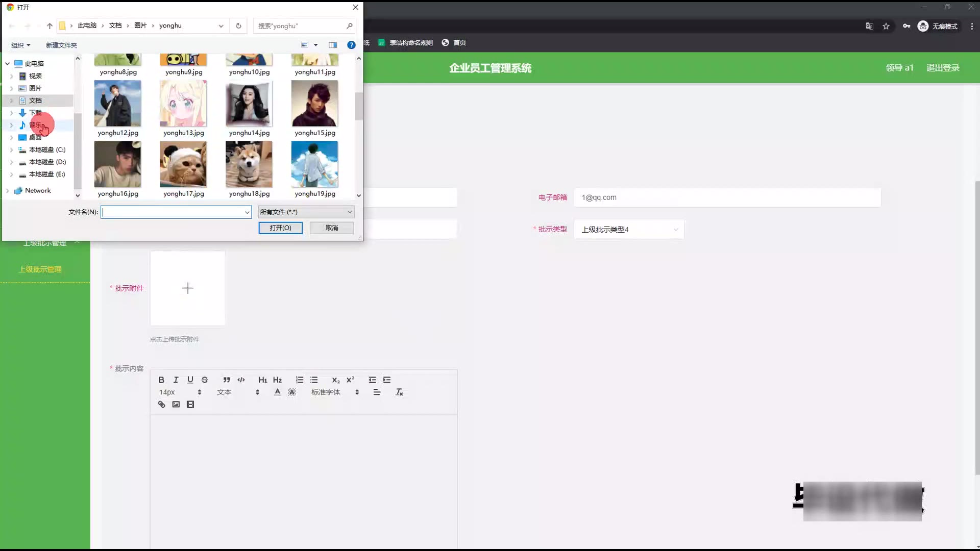Image resolution: width=980 pixels, height=551 pixels.
Task: Select 本地磁盘 (D:) in the tree
Action: pos(47,162)
